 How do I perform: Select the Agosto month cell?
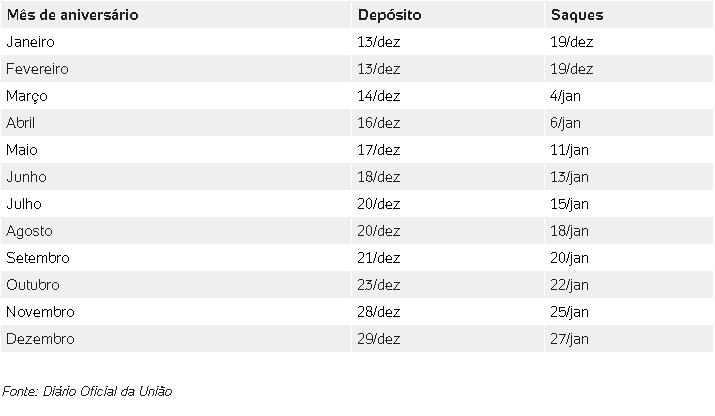[x=29, y=232]
